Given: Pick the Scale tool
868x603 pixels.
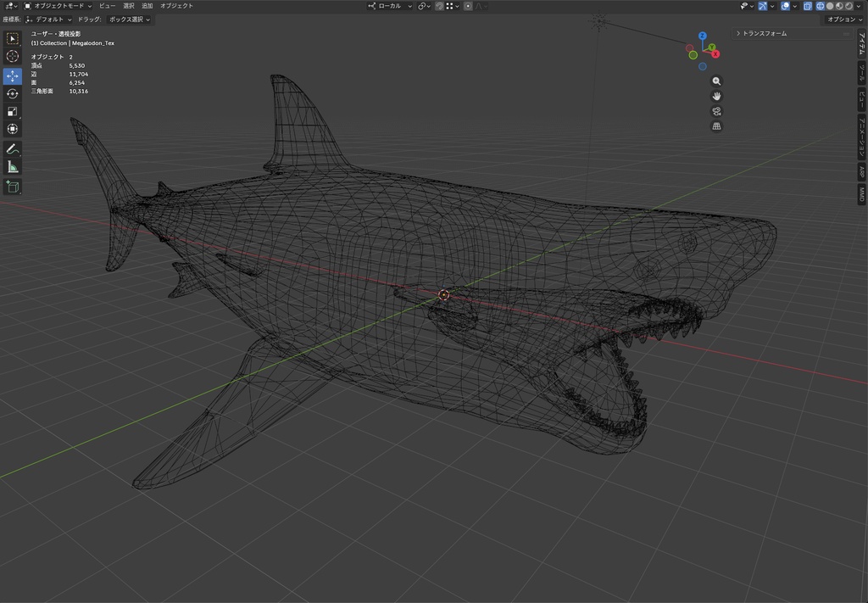Looking at the screenshot, I should click(12, 111).
